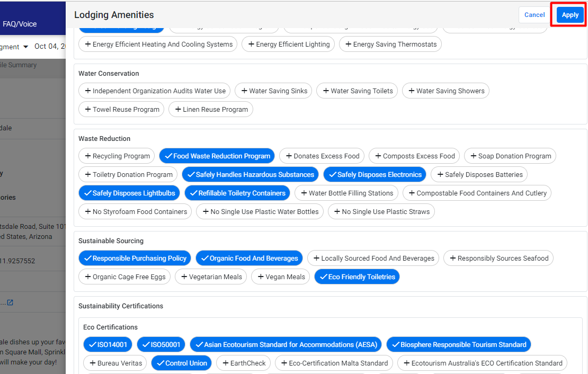Viewport: 588px width, 374px height.
Task: Deselect Food Waste Reduction Program
Action: click(217, 156)
